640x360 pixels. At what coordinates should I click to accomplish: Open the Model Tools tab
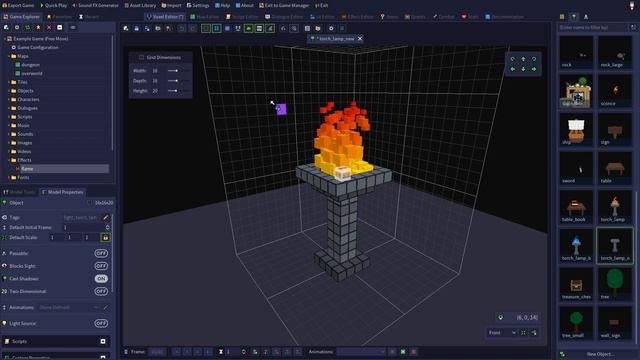click(x=19, y=192)
